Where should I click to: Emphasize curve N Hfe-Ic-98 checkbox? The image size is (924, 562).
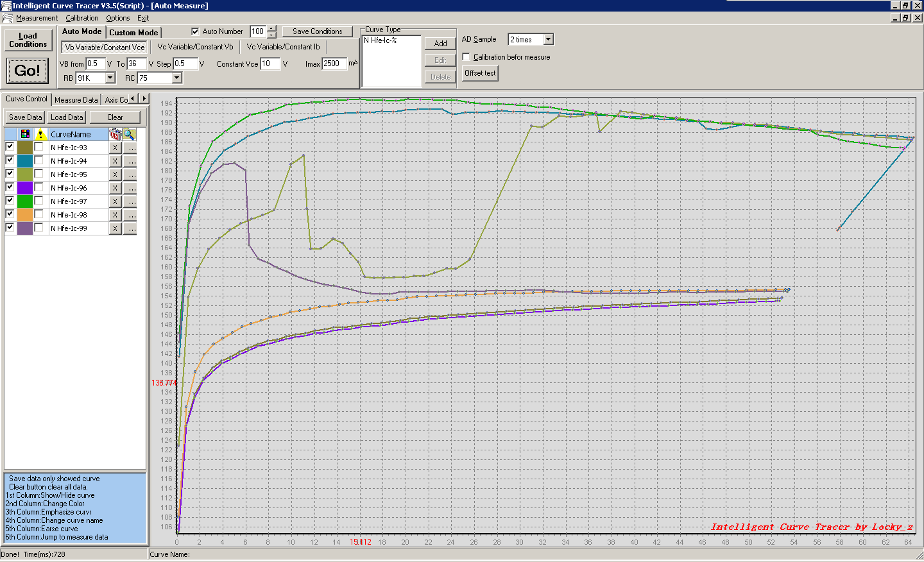[x=39, y=214]
